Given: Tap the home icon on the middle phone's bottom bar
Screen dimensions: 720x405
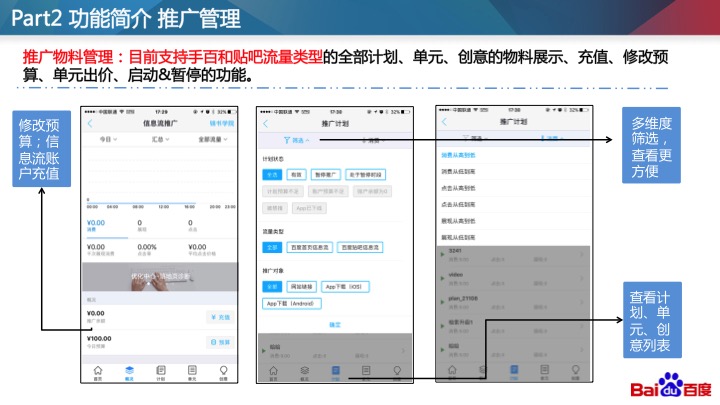Looking at the screenshot, I should coord(273,372).
